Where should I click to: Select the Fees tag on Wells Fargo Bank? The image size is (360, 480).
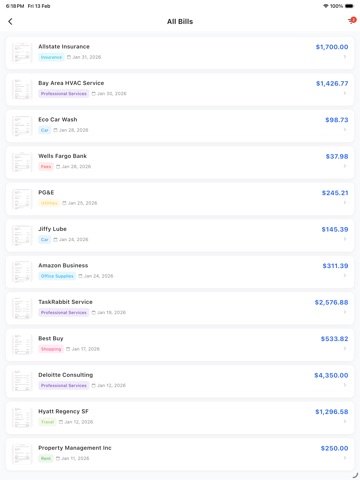(46, 167)
